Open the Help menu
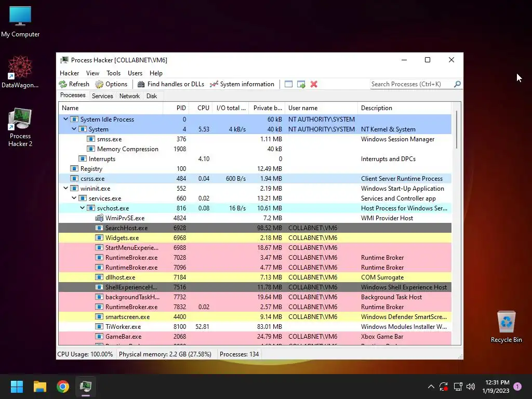Image resolution: width=532 pixels, height=399 pixels. pos(156,73)
